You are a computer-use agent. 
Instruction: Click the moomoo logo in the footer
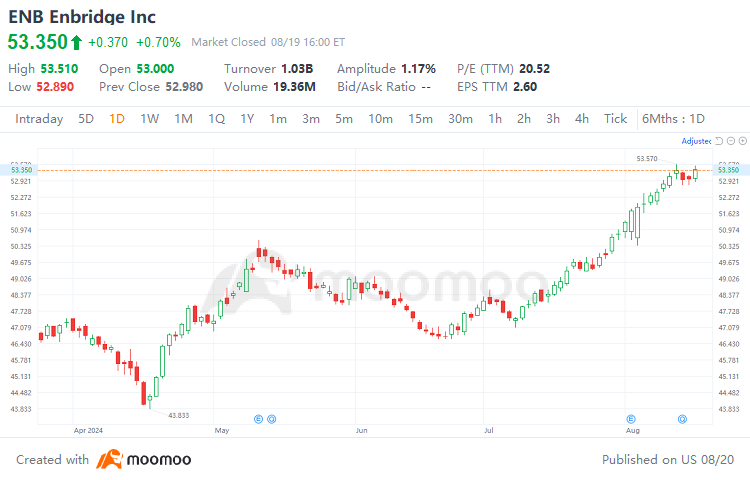143,459
